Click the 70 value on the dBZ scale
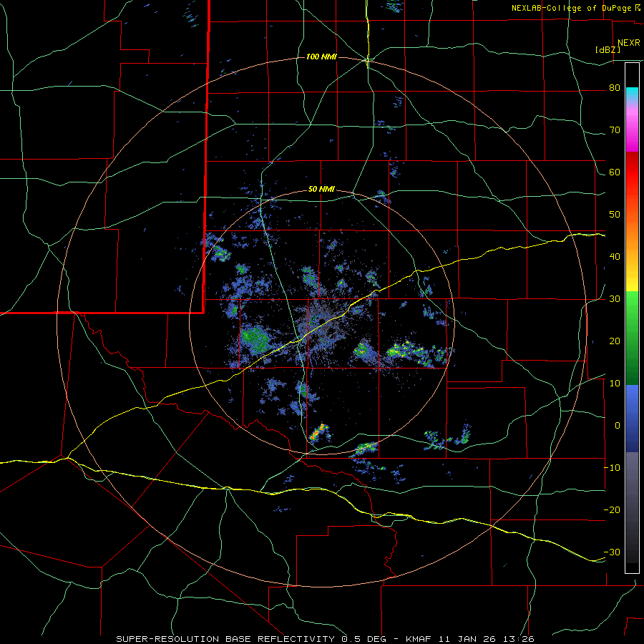Viewport: 644px width, 644px height. click(x=615, y=130)
